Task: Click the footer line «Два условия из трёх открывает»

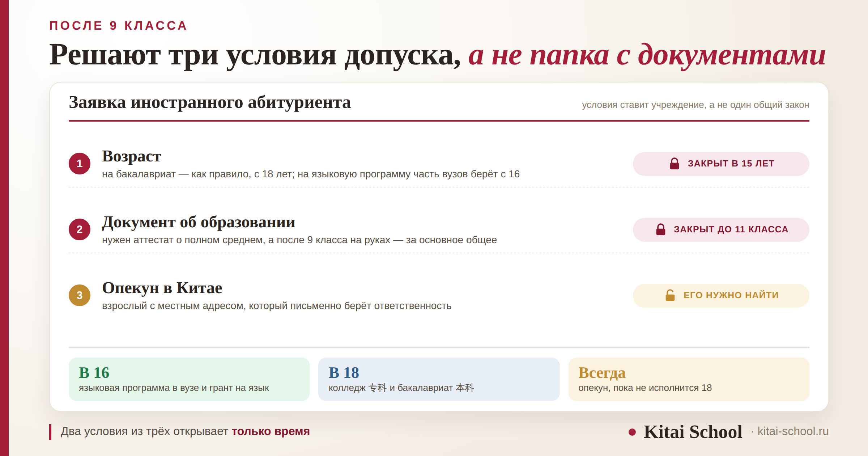Action: tap(144, 431)
